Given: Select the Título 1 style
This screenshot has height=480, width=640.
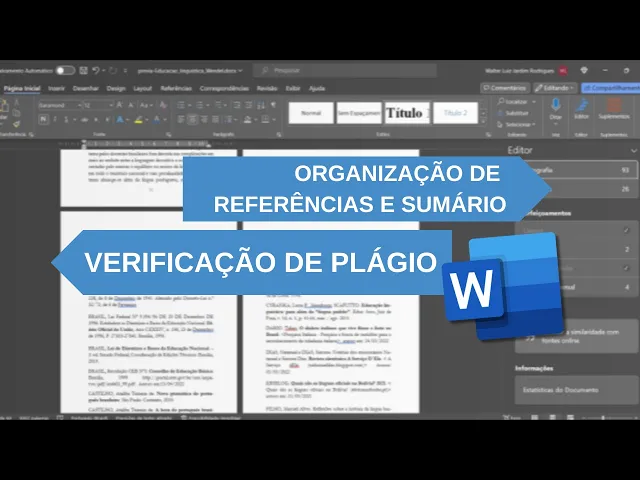Looking at the screenshot, I should click(407, 113).
